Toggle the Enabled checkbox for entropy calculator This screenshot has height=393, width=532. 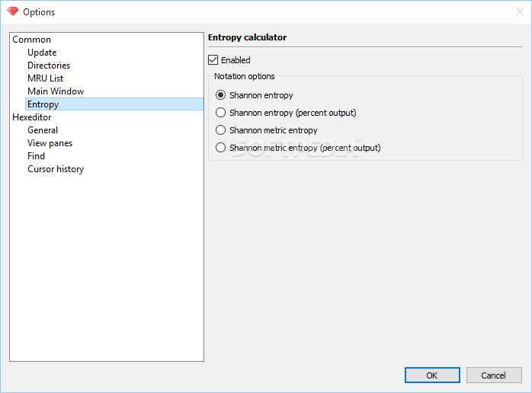pyautogui.click(x=213, y=60)
